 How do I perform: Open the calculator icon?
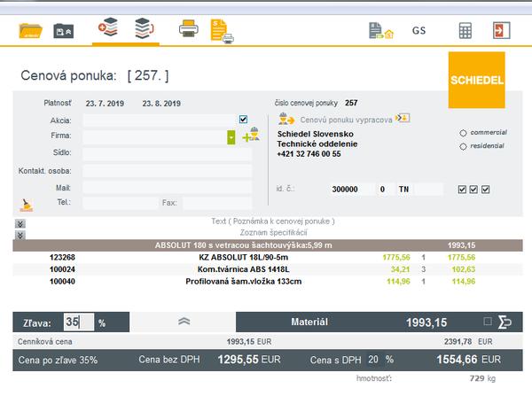pyautogui.click(x=465, y=30)
